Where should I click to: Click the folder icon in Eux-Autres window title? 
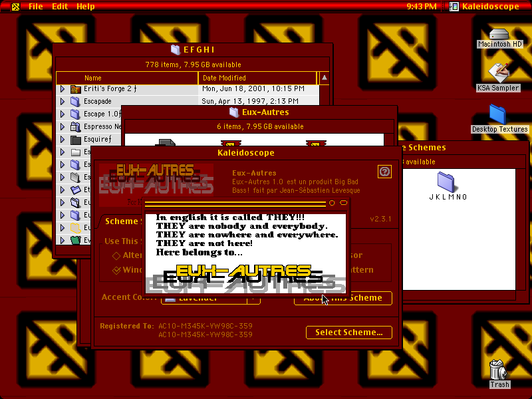click(234, 112)
